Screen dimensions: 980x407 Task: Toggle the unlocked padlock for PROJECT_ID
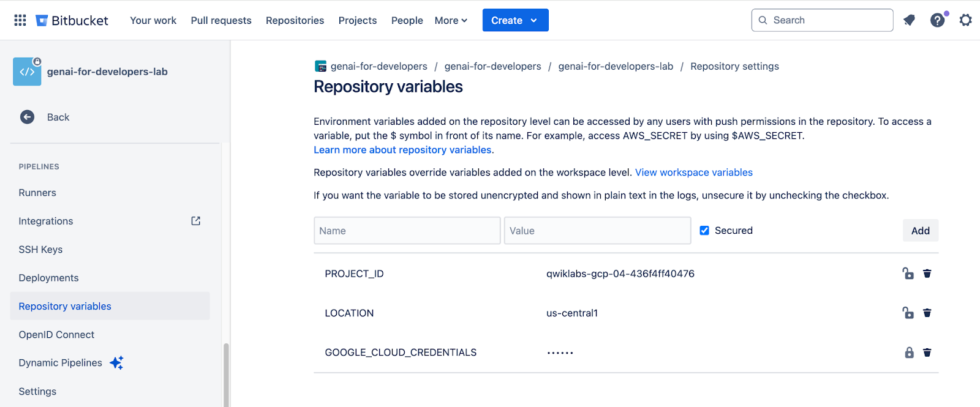click(x=908, y=274)
